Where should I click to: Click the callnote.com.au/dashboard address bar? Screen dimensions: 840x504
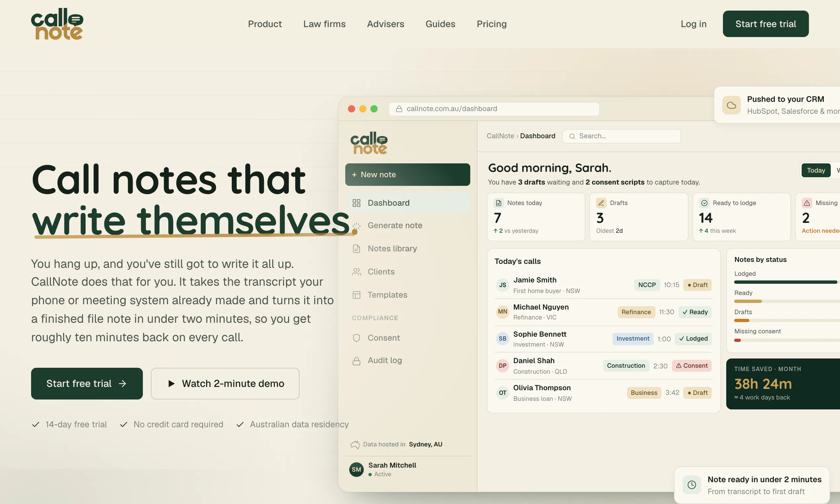click(494, 109)
